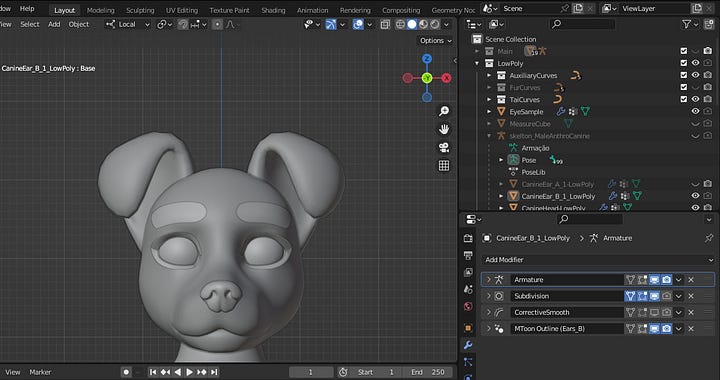
Task: Open the output properties tab icon
Action: 468,255
